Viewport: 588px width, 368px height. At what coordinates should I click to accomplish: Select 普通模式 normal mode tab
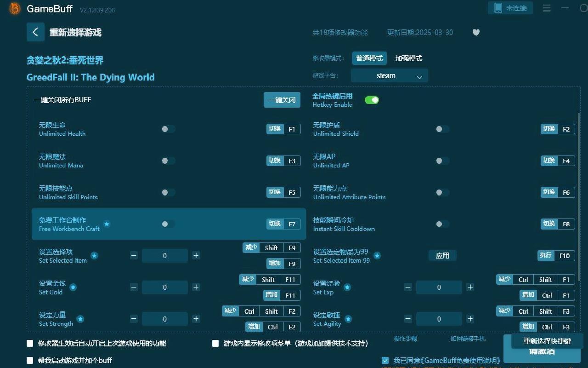pos(369,58)
